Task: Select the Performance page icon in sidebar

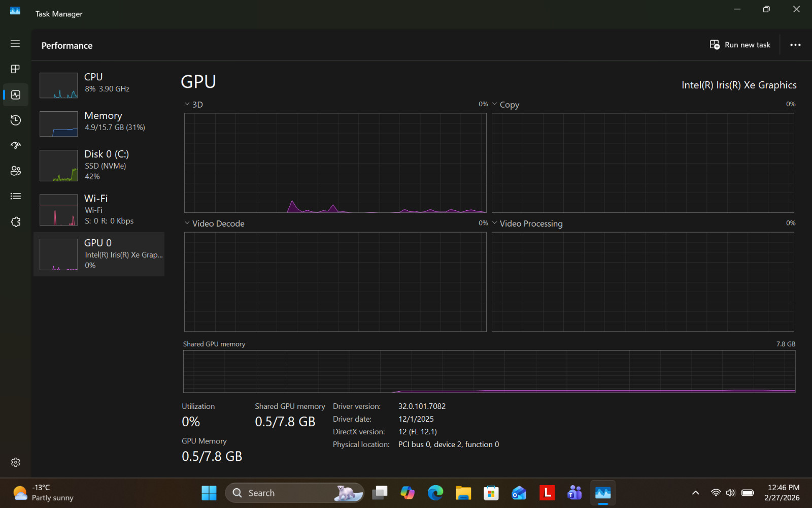Action: point(15,95)
